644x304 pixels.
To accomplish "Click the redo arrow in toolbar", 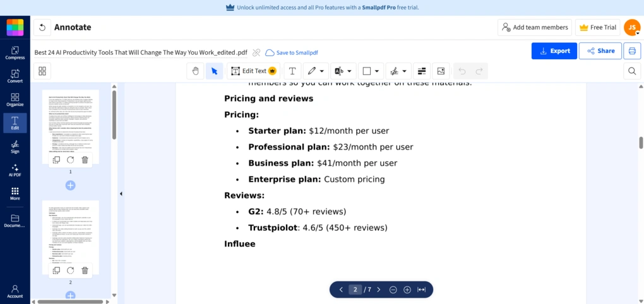I will coord(479,71).
